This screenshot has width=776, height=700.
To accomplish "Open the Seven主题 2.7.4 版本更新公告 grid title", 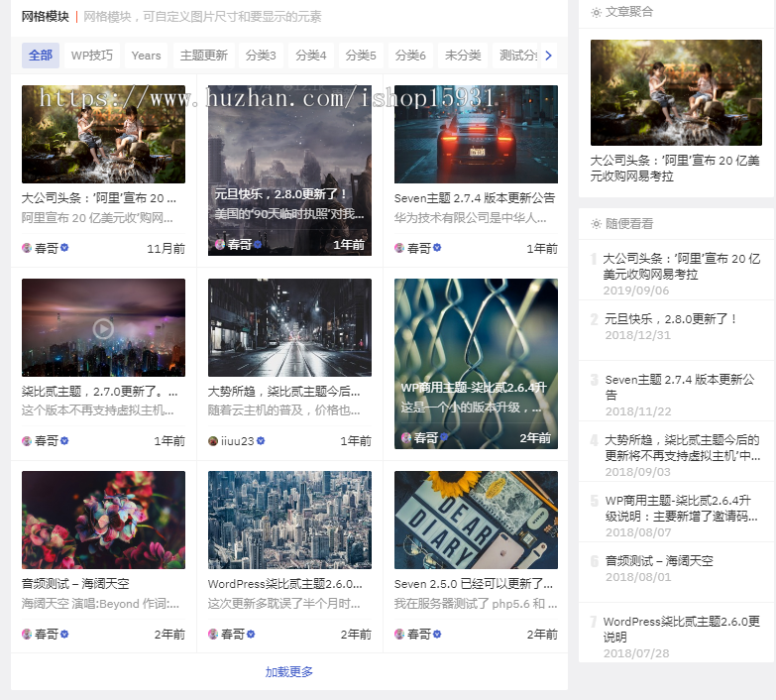I will pos(475,198).
